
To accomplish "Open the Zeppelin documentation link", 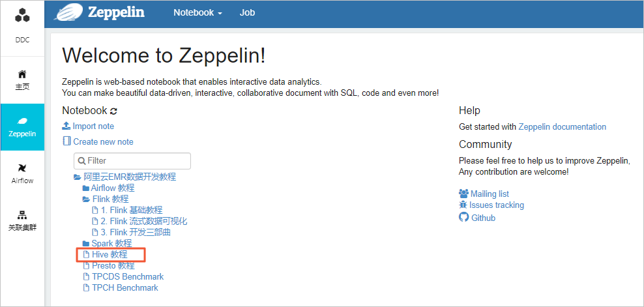I will [563, 126].
